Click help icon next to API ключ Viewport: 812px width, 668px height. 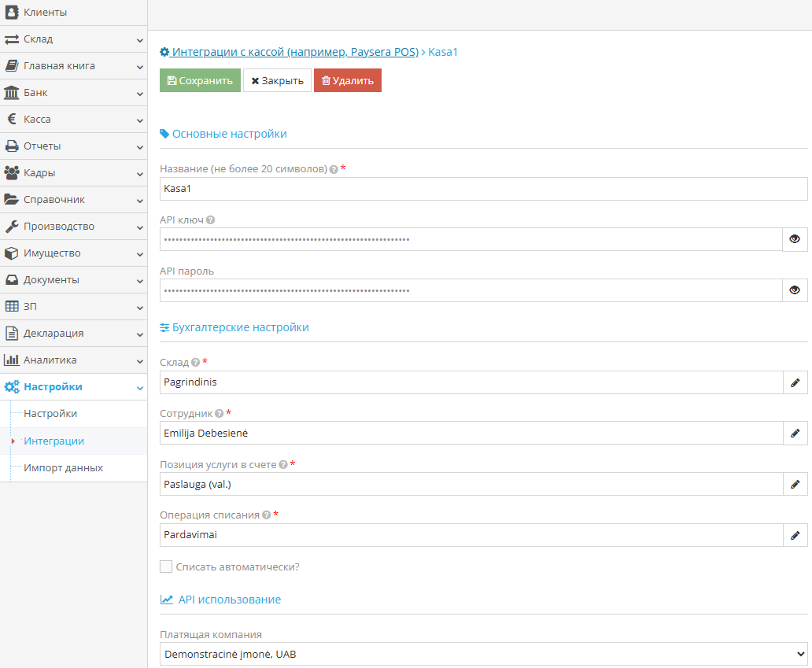[210, 220]
